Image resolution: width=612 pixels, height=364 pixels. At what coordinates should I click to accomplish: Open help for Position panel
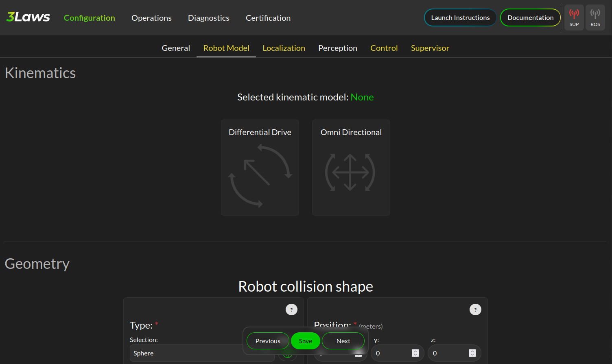475,310
